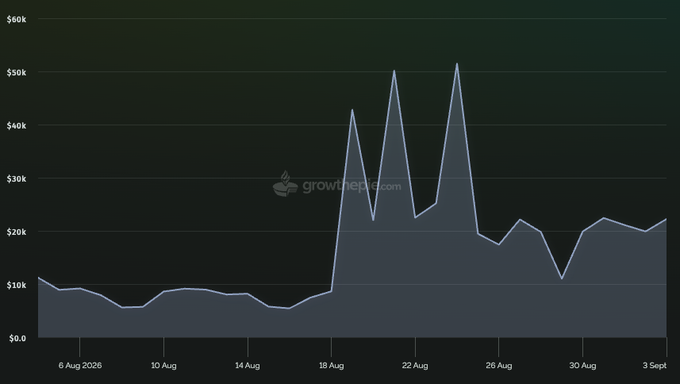Click the $30k y-axis label
The width and height of the screenshot is (680, 384).
point(16,179)
